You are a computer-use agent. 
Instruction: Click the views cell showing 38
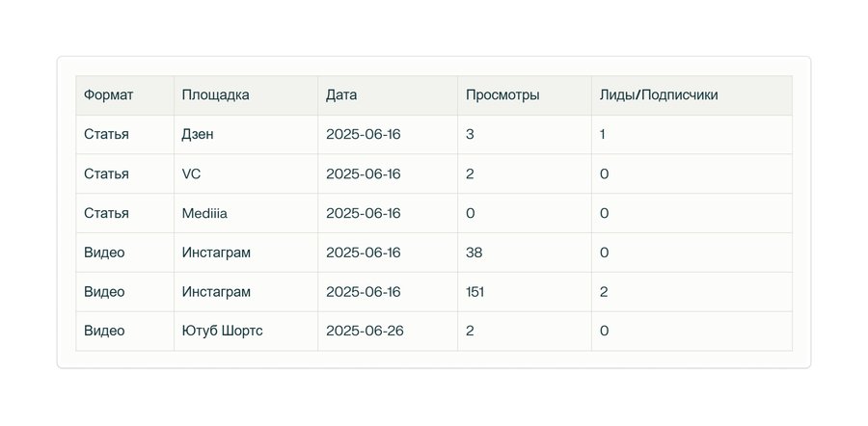pyautogui.click(x=475, y=253)
